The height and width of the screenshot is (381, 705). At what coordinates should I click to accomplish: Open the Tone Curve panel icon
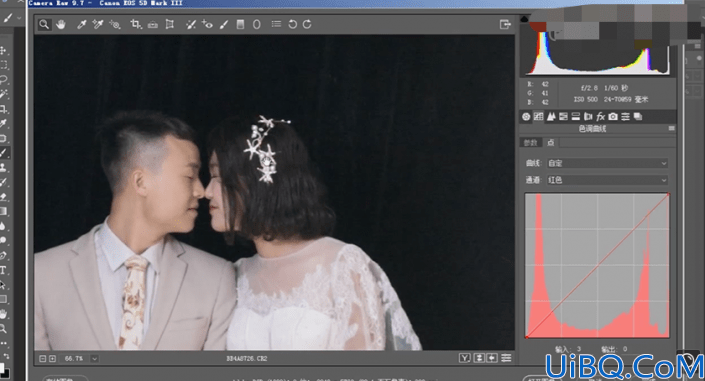[x=538, y=117]
